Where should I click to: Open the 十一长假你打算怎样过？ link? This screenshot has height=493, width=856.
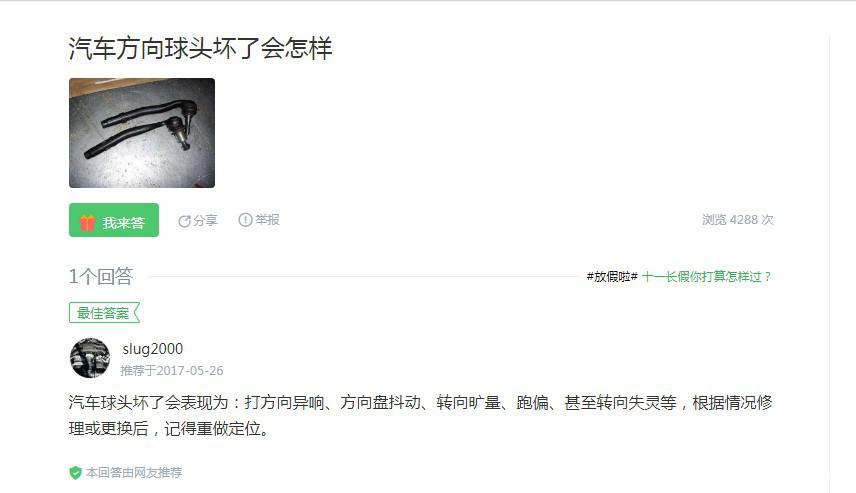click(707, 277)
